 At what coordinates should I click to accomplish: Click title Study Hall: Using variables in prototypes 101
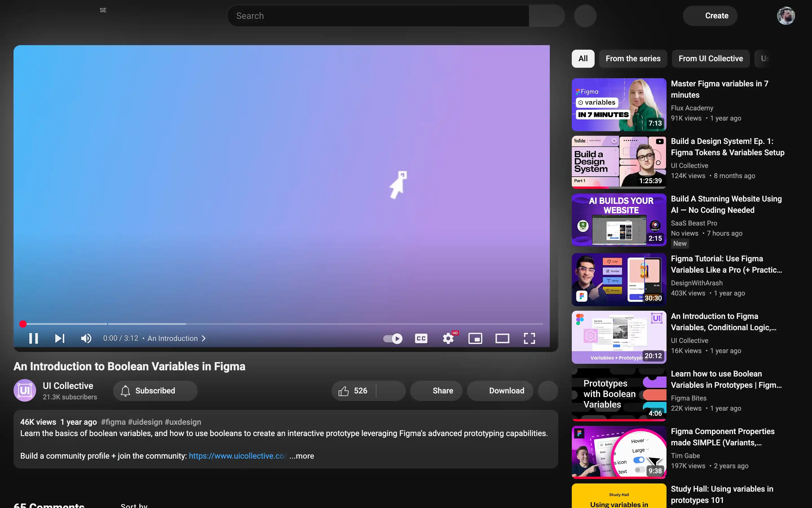[x=722, y=494]
